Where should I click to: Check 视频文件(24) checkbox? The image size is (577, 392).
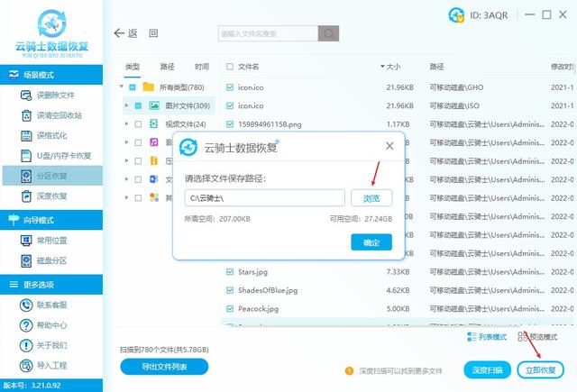(138, 124)
